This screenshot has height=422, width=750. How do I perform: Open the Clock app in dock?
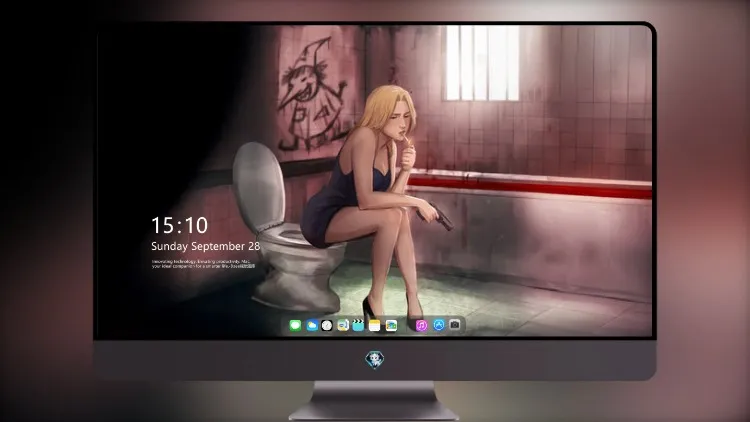point(327,325)
